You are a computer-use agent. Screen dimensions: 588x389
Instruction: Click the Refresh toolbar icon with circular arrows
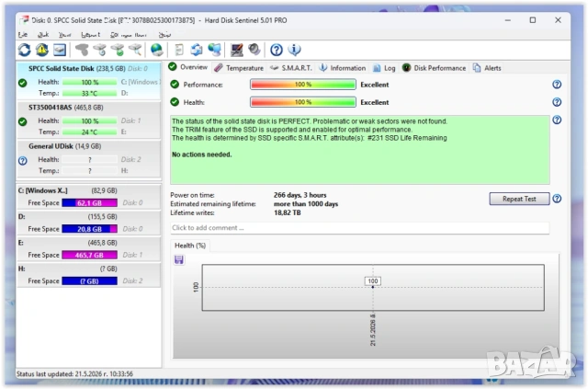[x=25, y=50]
